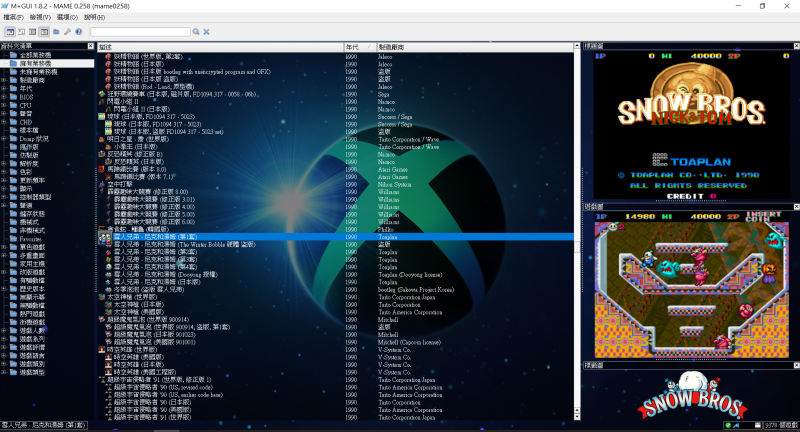Expand the 顯示 folder node
The width and height of the screenshot is (800, 432).
4,189
